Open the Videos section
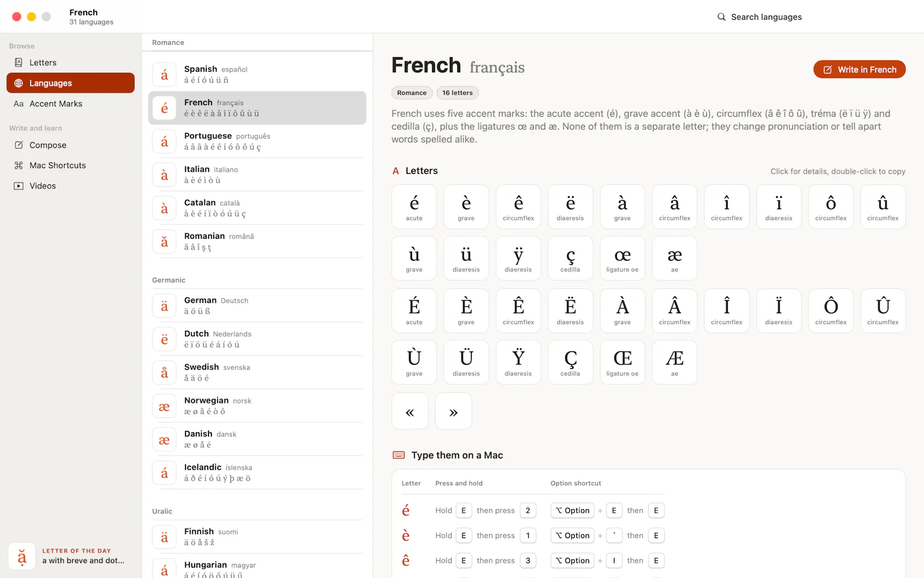This screenshot has width=924, height=578. click(70, 186)
